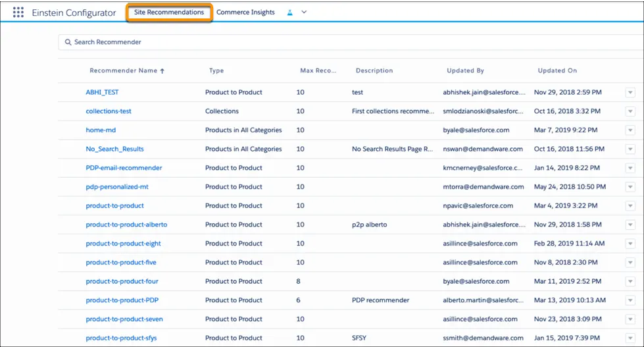Open the product-to-product-eight link

pos(123,244)
